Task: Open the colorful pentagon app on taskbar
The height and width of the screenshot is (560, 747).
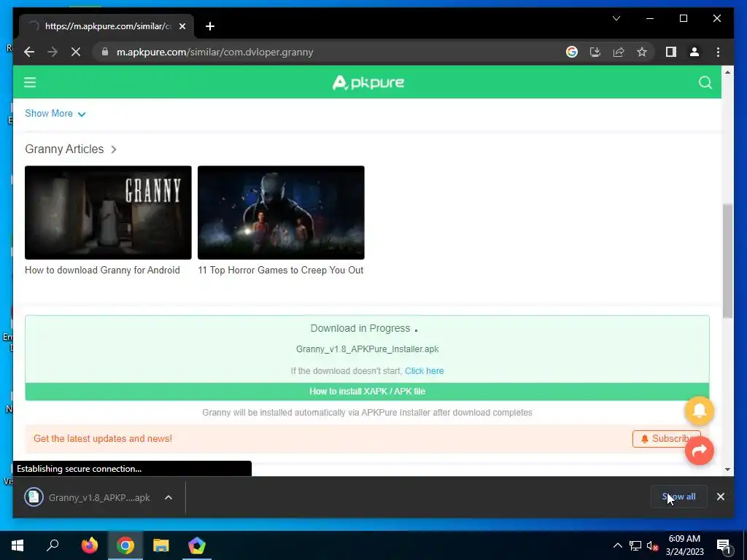Action: (x=197, y=545)
